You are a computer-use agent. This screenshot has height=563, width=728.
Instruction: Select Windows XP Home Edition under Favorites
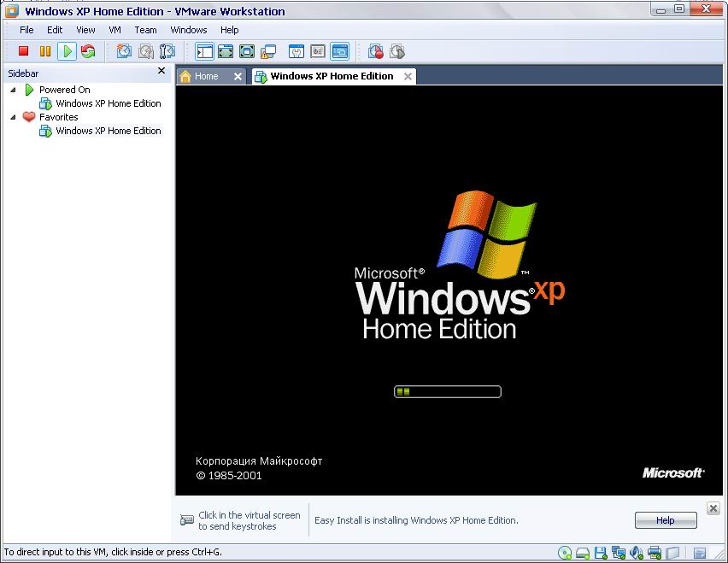pyautogui.click(x=109, y=131)
